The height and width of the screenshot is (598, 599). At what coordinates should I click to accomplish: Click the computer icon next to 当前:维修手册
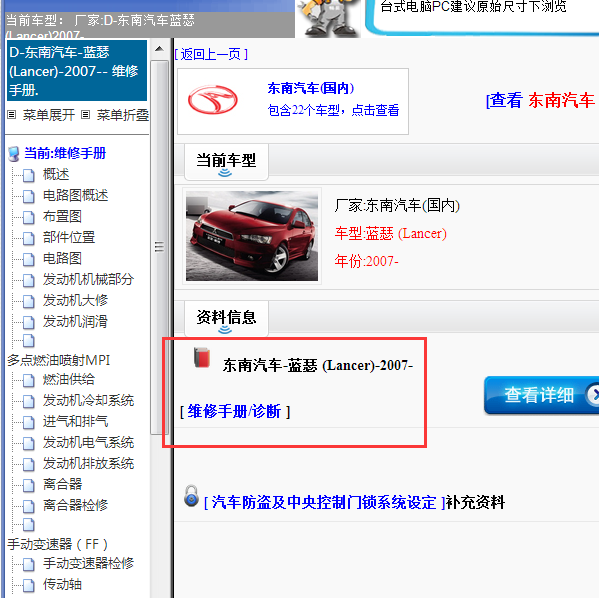tap(14, 154)
